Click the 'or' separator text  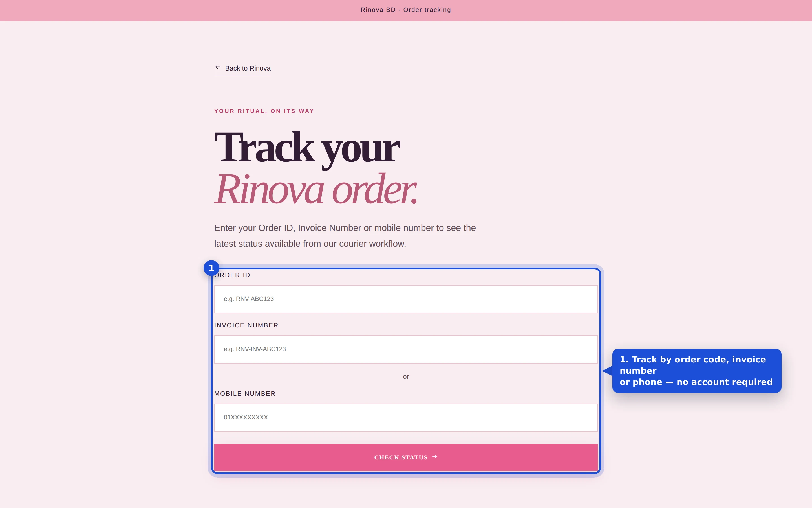406,377
